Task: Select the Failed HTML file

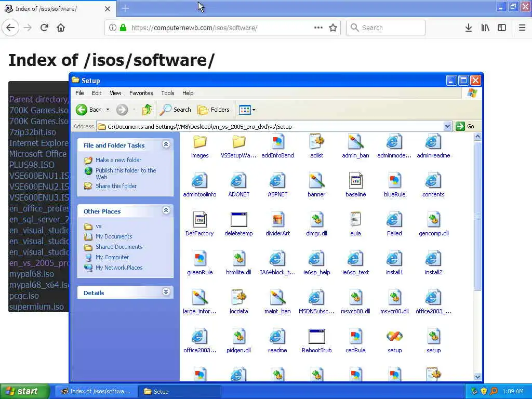Action: 394,220
